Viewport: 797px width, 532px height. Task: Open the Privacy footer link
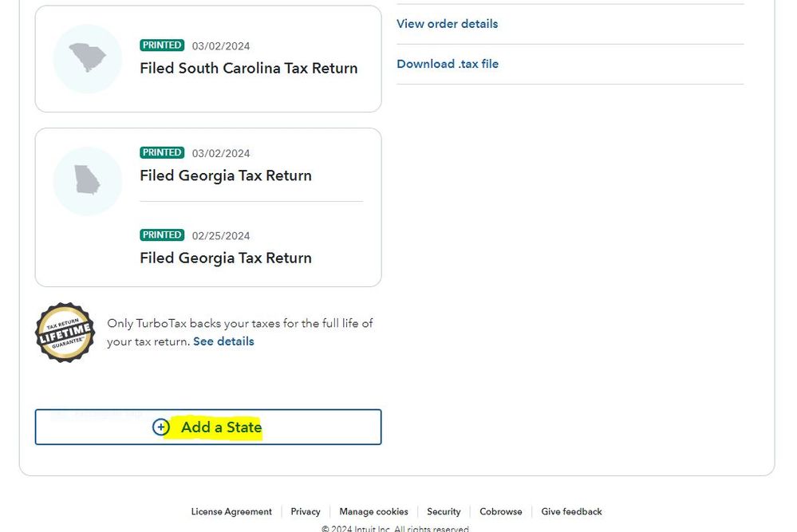306,512
